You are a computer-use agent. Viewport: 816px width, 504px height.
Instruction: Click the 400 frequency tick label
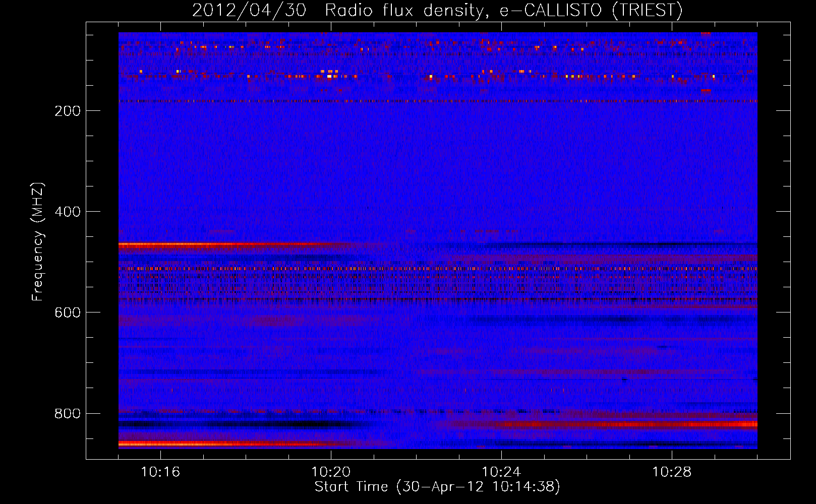(x=68, y=212)
